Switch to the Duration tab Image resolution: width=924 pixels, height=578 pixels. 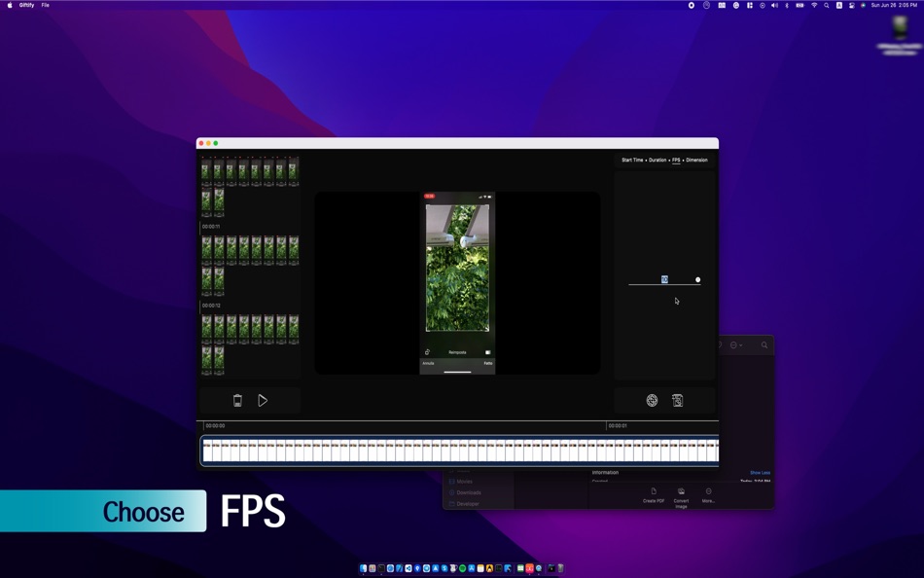coord(657,160)
